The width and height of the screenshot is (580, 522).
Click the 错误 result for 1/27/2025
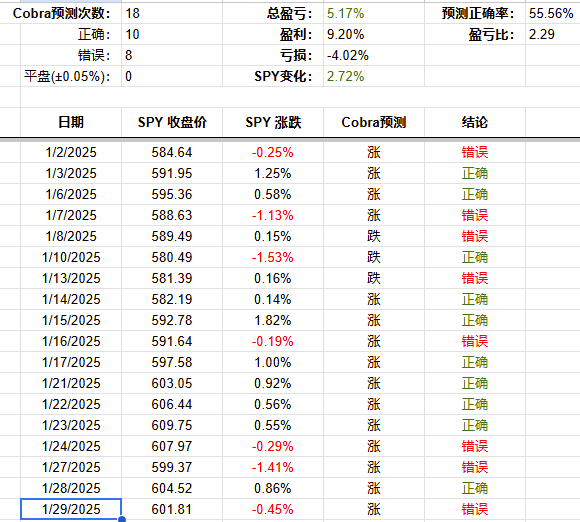coord(475,467)
